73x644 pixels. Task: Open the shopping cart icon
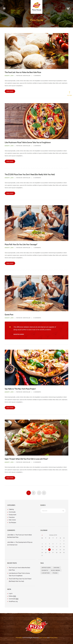(68, 8)
